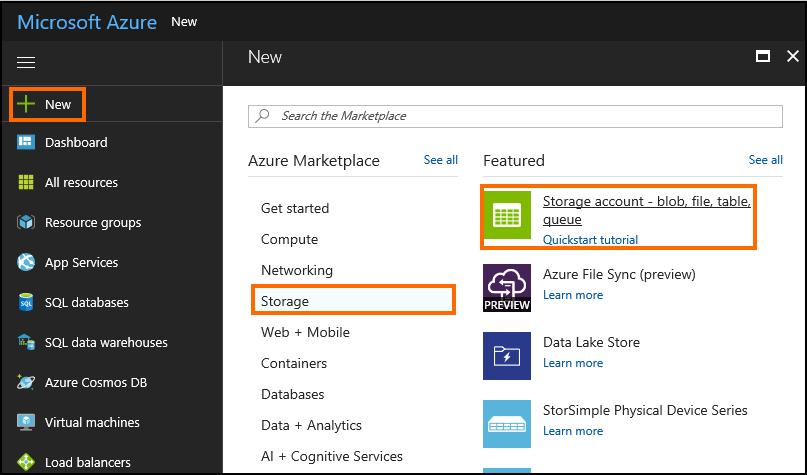Screen dimensions: 807x475
Task: Collapse the sidebar with hamburger menu
Action: [27, 63]
